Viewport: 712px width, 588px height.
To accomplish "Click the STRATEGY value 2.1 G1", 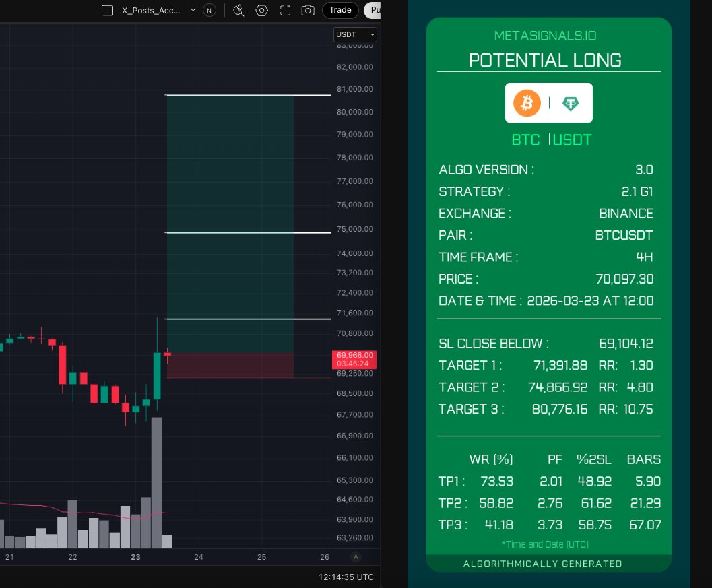I will point(637,191).
